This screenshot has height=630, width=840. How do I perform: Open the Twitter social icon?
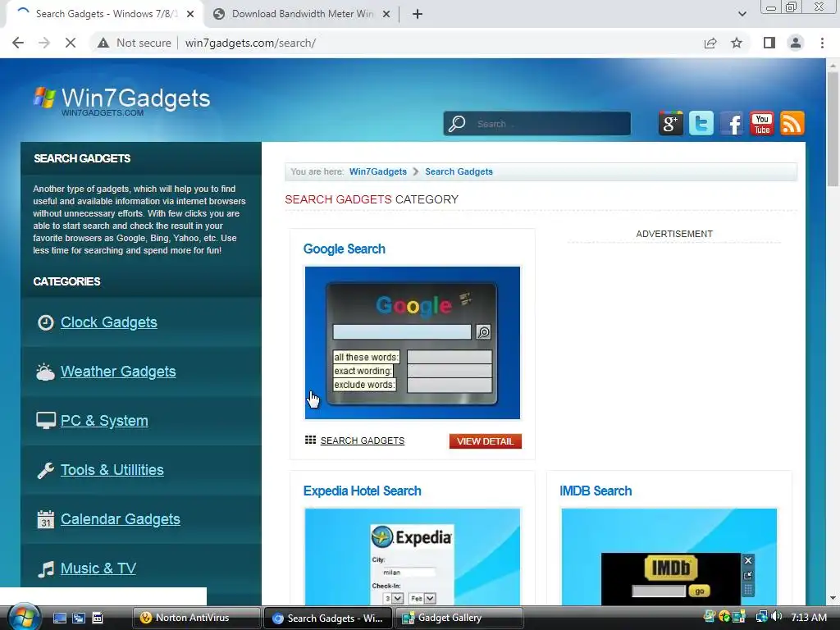click(701, 123)
